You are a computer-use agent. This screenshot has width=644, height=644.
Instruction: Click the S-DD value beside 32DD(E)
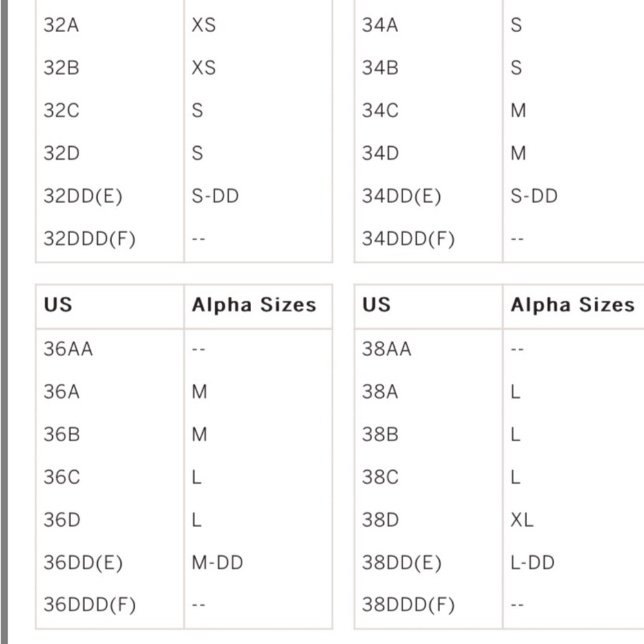[x=215, y=196]
